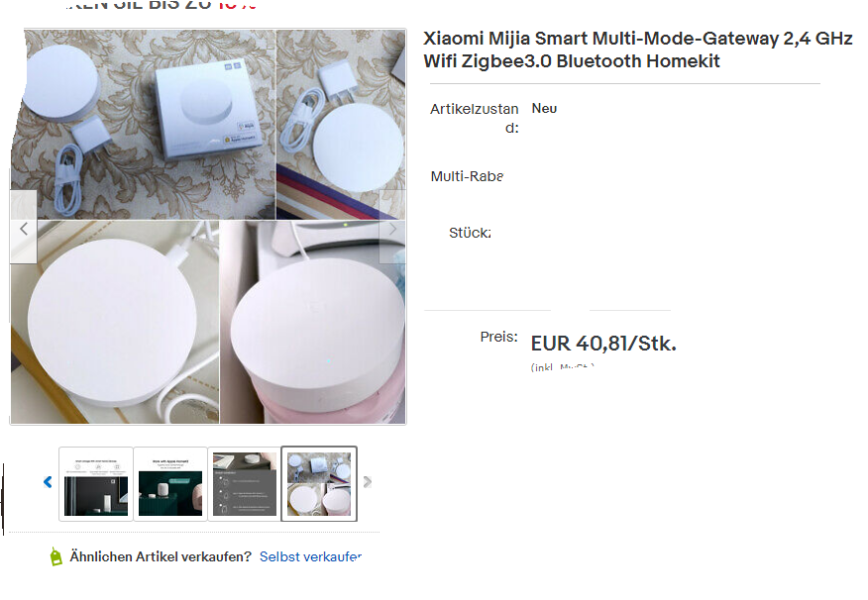Select the highlighted gateway photo collage thumbnail
Screen dimensions: 868x600
pos(319,484)
